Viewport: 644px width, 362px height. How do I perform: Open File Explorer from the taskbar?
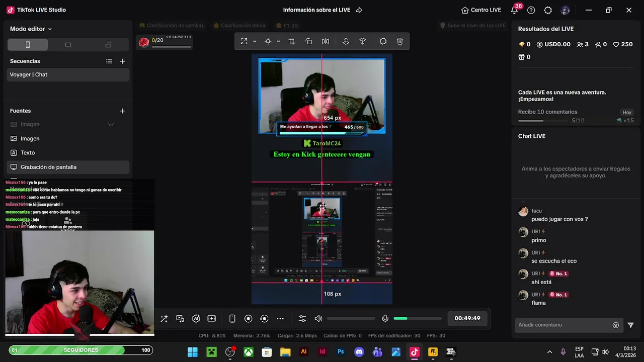285,352
